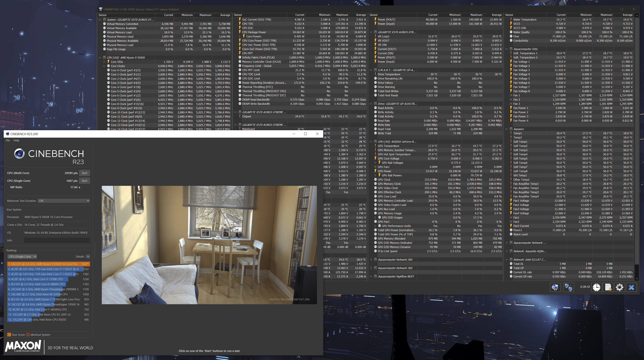The width and height of the screenshot is (644, 360).
Task: Open the Cinebench Help menu
Action: (16, 140)
